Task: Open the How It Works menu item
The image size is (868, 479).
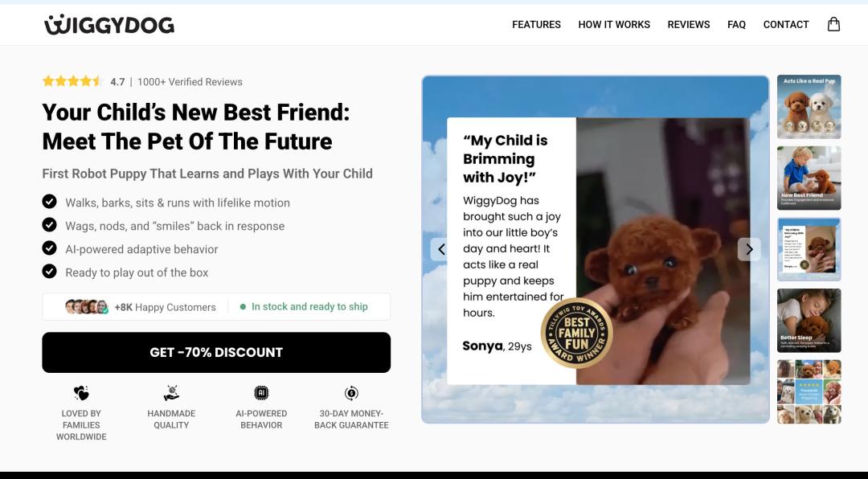Action: click(614, 25)
